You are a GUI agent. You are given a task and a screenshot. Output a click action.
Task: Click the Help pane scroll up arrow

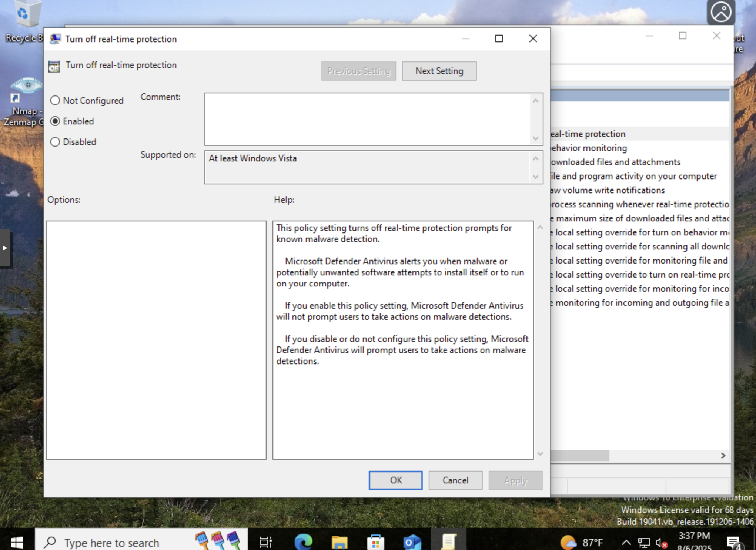pyautogui.click(x=540, y=228)
